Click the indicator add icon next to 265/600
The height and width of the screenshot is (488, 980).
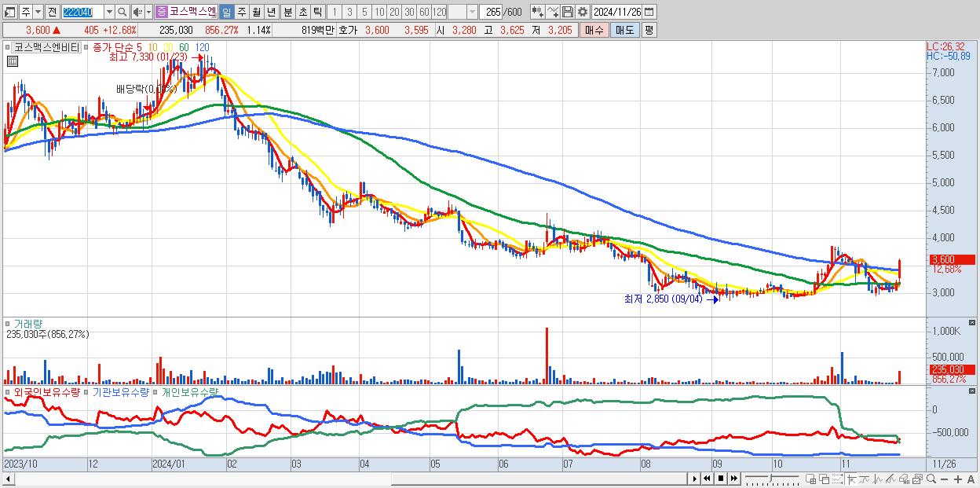click(x=537, y=12)
